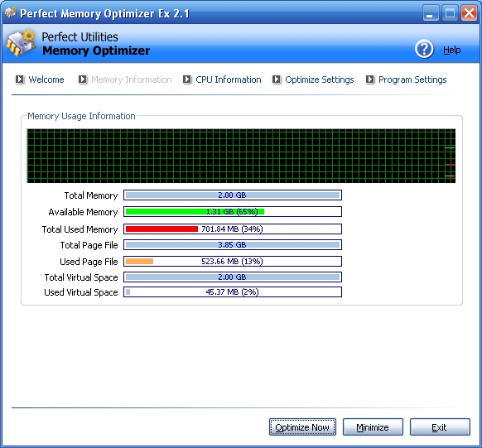Click the Available Memory label
The width and height of the screenshot is (482, 448).
coord(83,212)
